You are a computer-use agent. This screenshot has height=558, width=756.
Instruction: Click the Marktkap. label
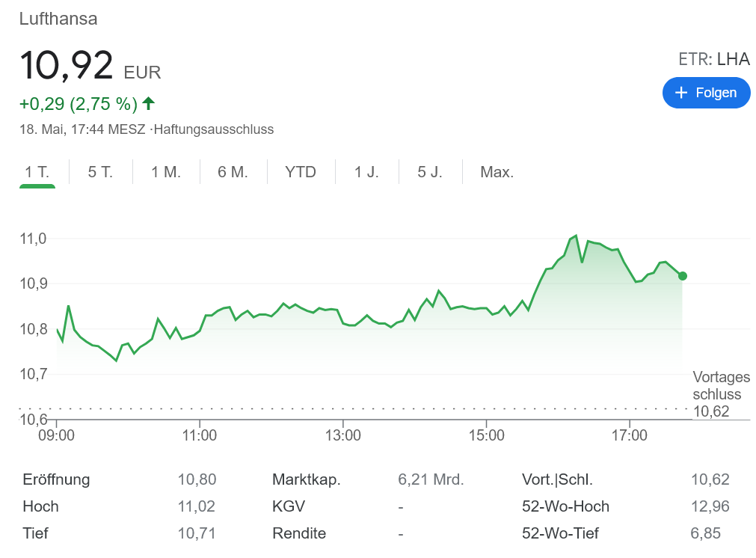point(307,479)
